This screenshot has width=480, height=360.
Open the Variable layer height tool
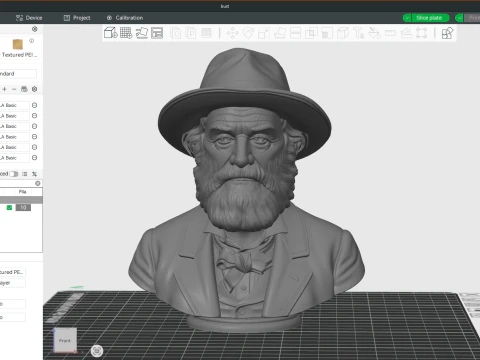tap(206, 33)
